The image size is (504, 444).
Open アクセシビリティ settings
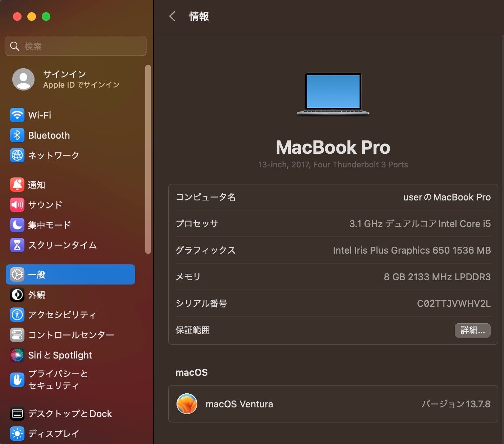(x=70, y=315)
